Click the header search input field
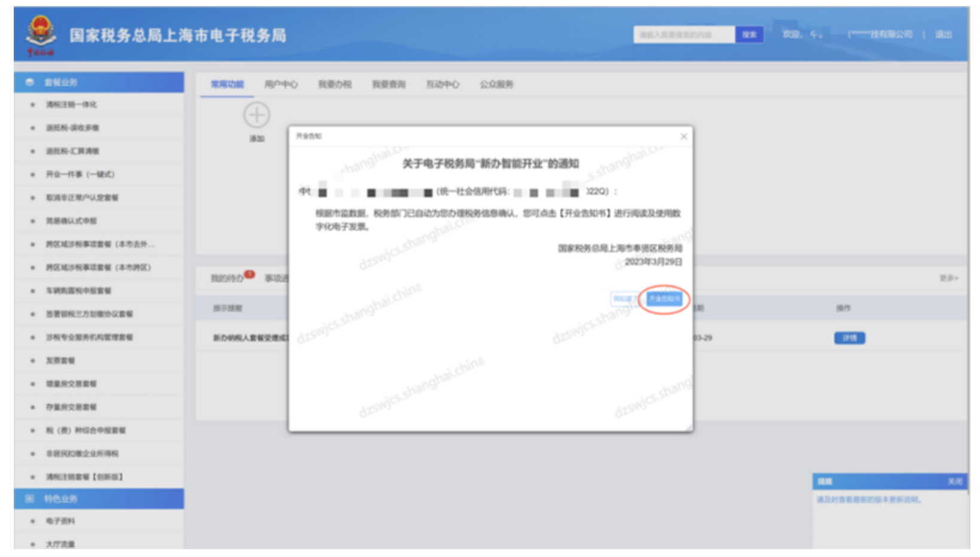 (x=684, y=35)
